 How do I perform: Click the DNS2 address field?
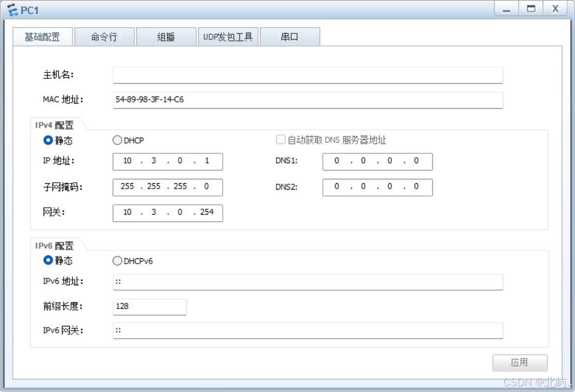(x=377, y=187)
